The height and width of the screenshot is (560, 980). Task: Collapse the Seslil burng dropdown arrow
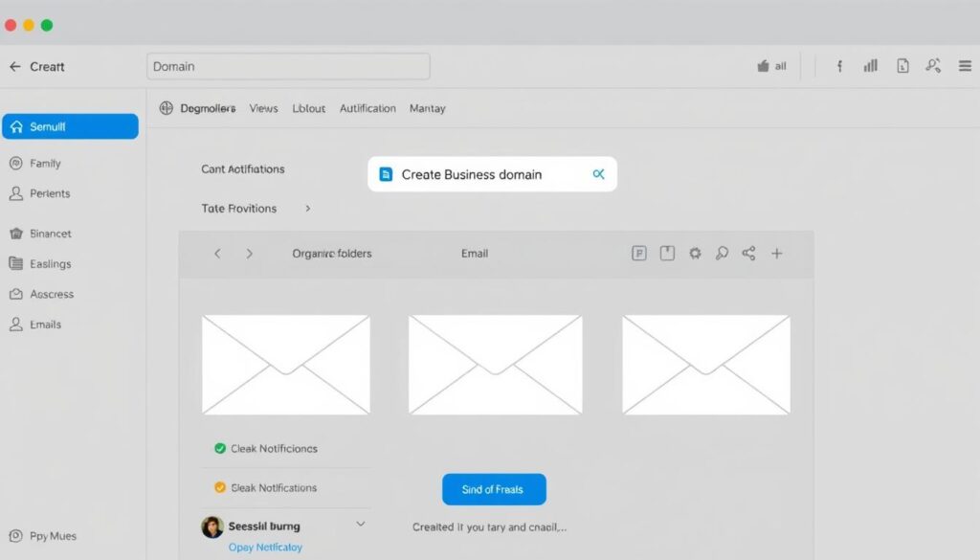pyautogui.click(x=361, y=525)
